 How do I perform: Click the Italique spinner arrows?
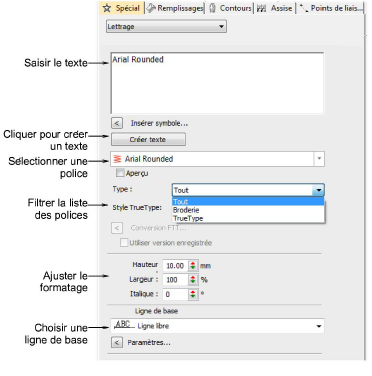point(193,294)
